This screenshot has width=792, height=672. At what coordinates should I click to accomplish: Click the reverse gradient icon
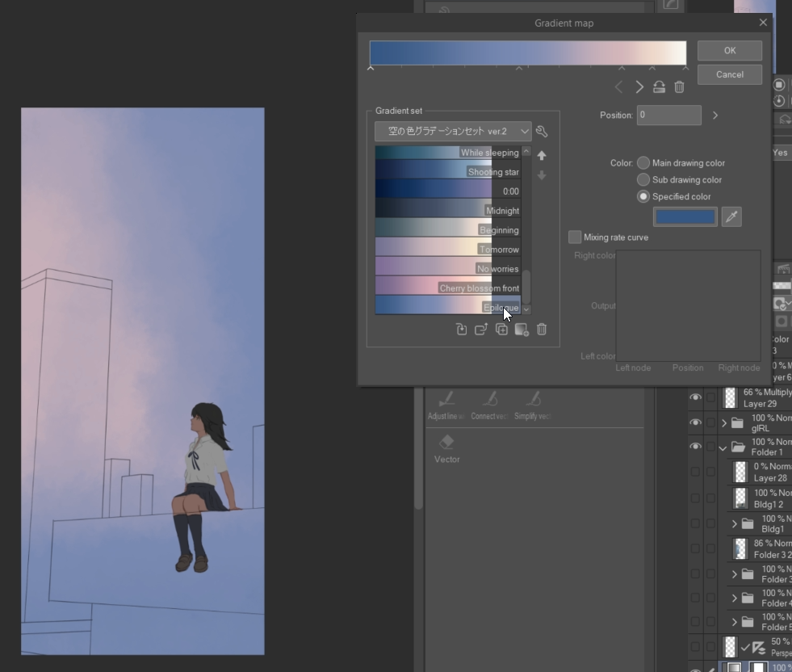pos(659,87)
